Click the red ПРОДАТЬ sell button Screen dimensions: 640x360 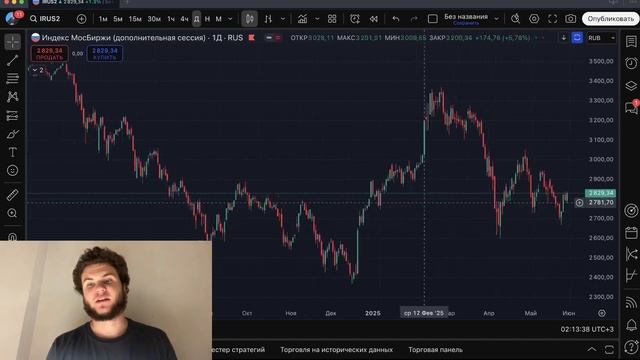(49, 54)
